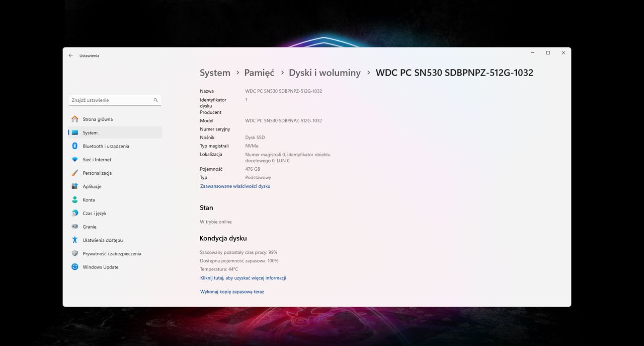The width and height of the screenshot is (644, 346).
Task: Minimize the Ustawienia window
Action: [533, 53]
